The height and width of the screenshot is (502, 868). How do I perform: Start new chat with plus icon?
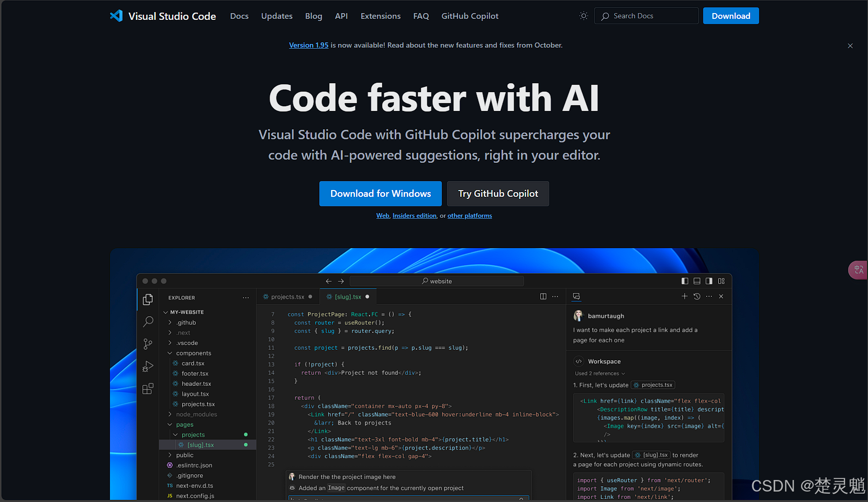point(684,296)
